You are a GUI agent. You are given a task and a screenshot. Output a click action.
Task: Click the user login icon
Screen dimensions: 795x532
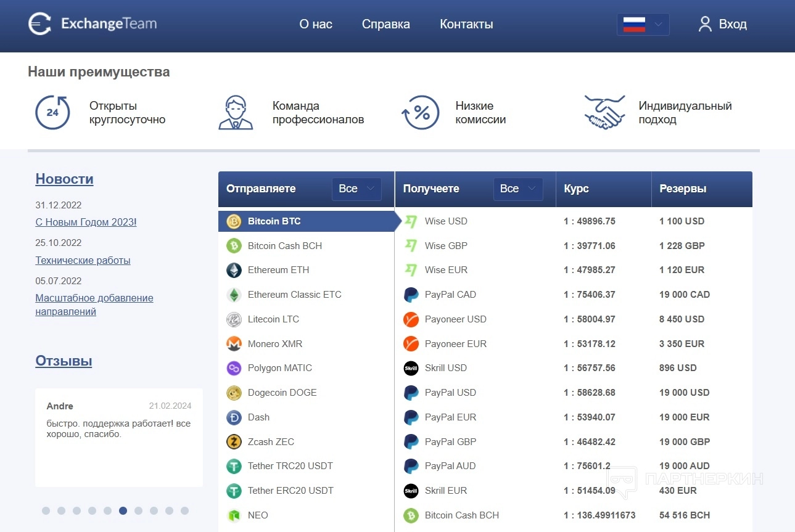[705, 24]
